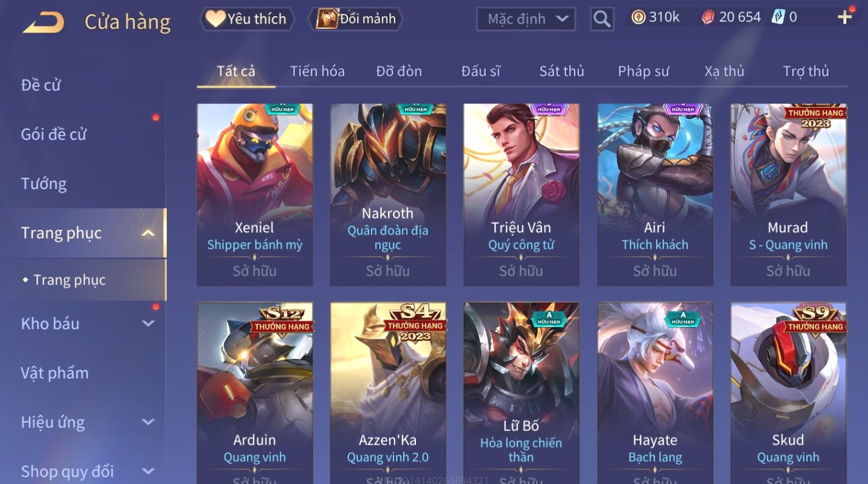Click the gold coin icon showing 310k

coord(638,17)
